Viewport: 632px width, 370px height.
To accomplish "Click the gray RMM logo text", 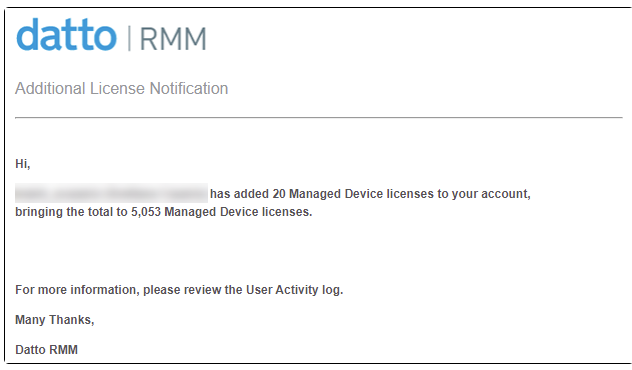I will coord(173,39).
